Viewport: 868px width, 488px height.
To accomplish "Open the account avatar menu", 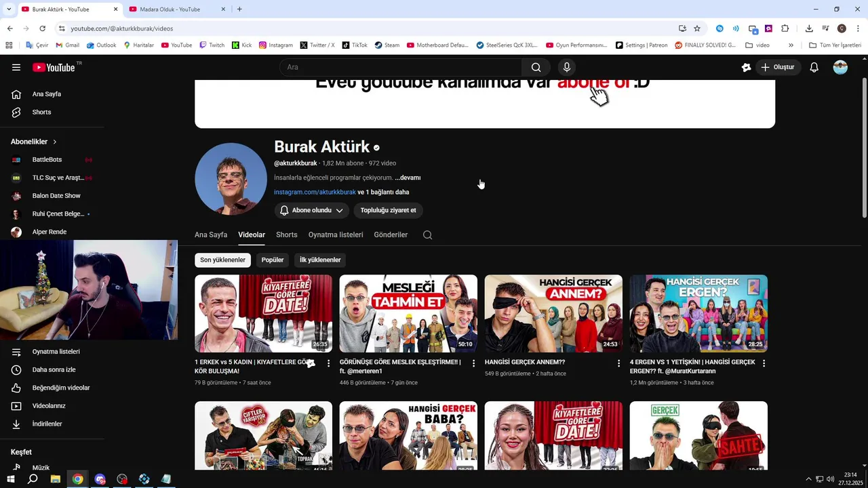I will [x=840, y=67].
